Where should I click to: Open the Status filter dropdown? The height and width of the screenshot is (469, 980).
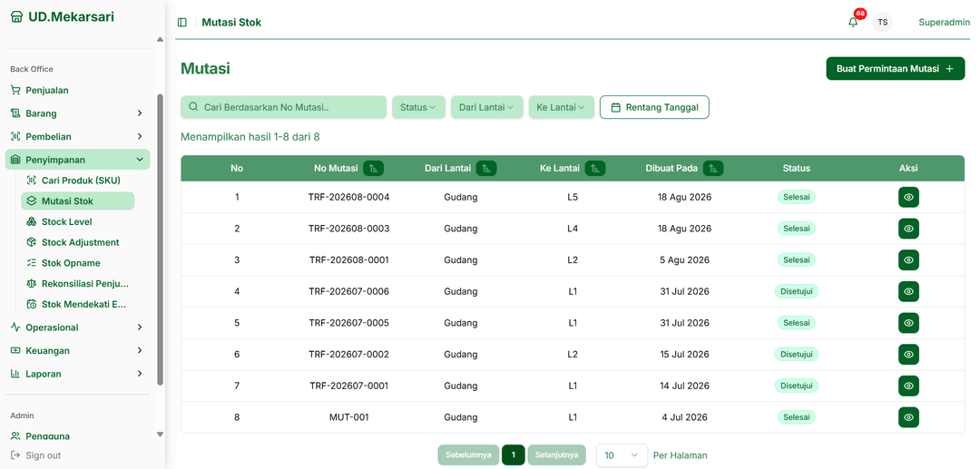[x=418, y=107]
